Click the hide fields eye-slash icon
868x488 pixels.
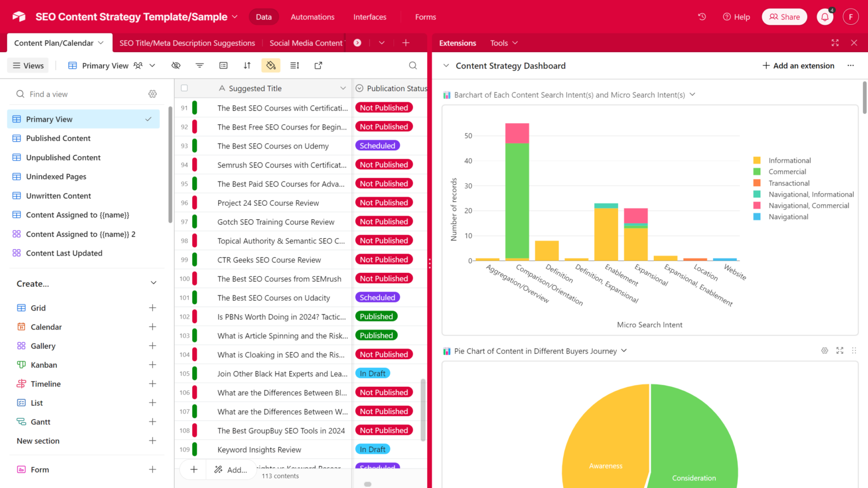(176, 65)
